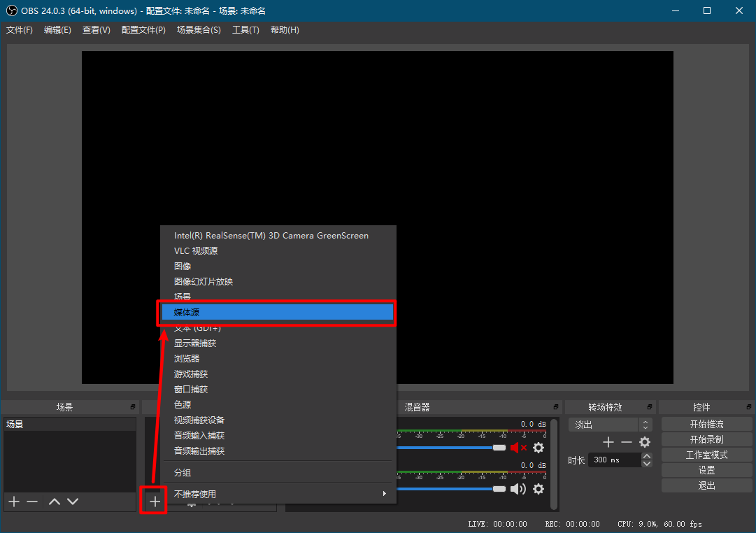The image size is (756, 533).
Task: Mute the second audio source speaker icon
Action: [518, 489]
